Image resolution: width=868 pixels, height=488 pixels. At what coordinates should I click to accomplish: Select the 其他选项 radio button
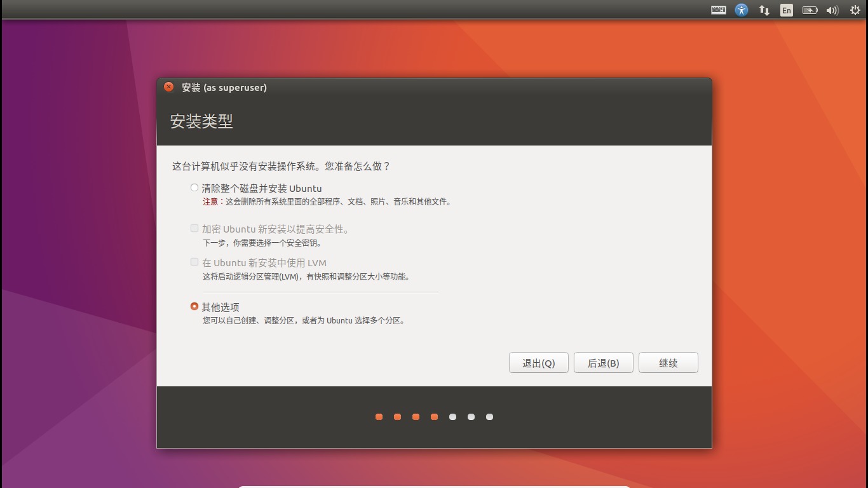194,306
